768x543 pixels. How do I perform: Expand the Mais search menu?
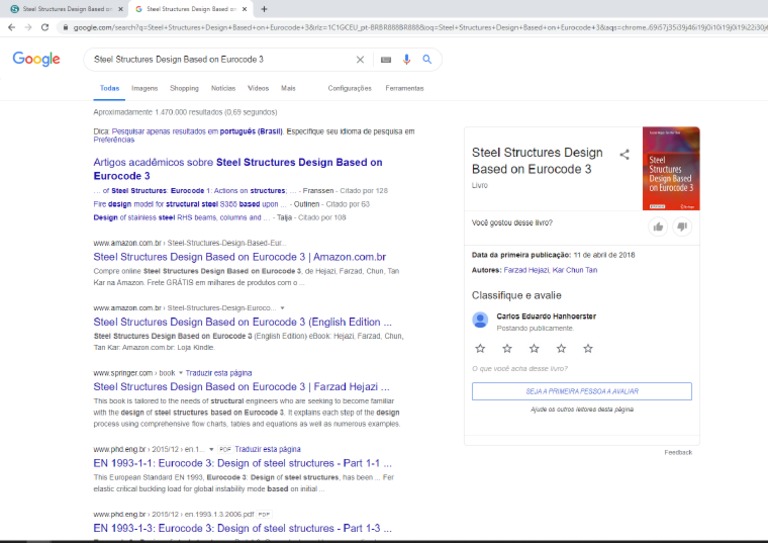288,88
